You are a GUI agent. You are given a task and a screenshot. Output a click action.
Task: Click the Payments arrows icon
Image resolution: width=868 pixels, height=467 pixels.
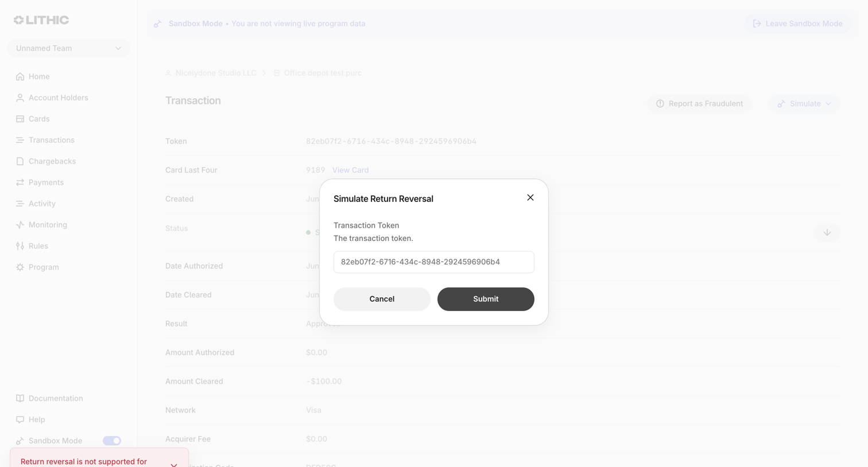coord(20,182)
